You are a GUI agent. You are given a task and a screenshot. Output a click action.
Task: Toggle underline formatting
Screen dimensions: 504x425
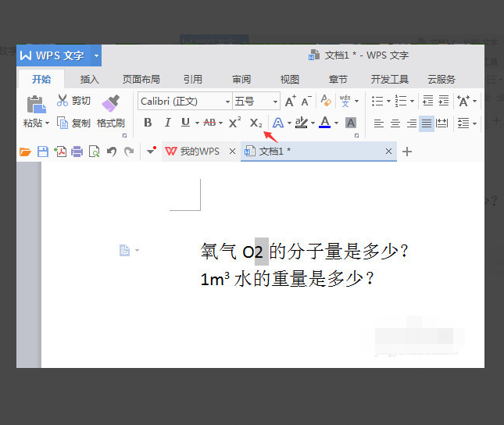185,123
